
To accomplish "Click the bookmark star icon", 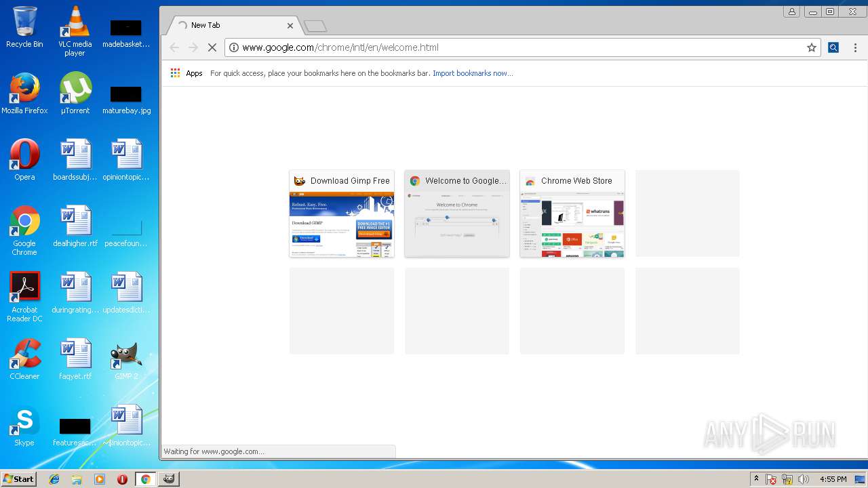I will (x=811, y=47).
